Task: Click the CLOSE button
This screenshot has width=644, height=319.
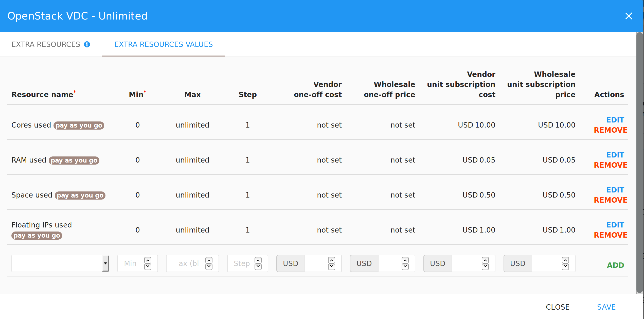Action: [558, 307]
